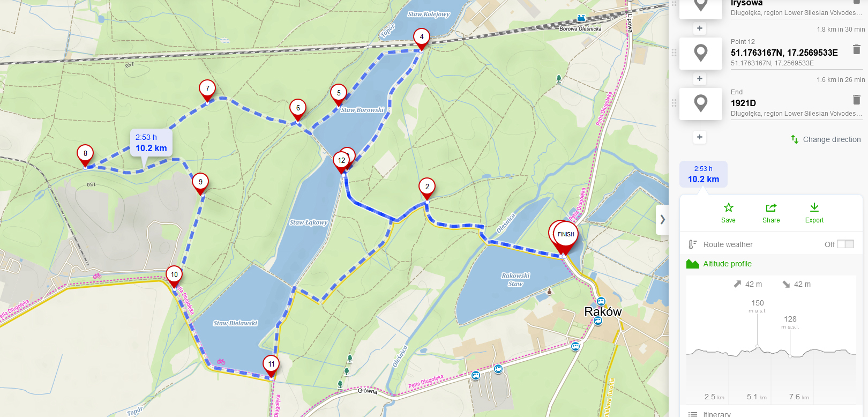Collapse the side panel with the chevron arrow

(x=663, y=219)
